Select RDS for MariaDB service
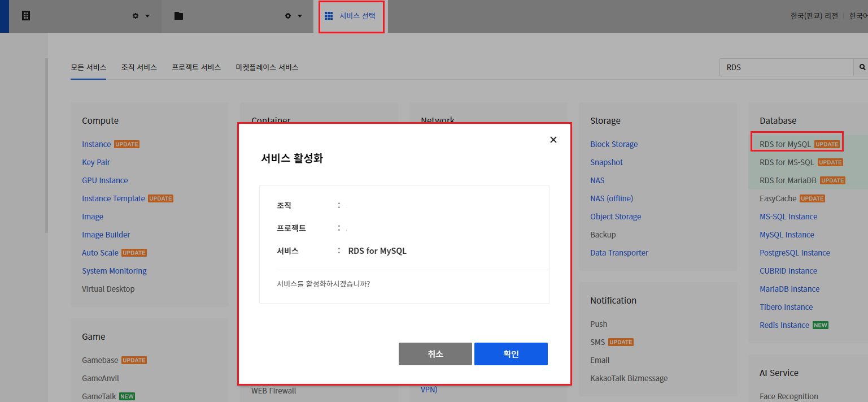The width and height of the screenshot is (868, 402). [788, 180]
